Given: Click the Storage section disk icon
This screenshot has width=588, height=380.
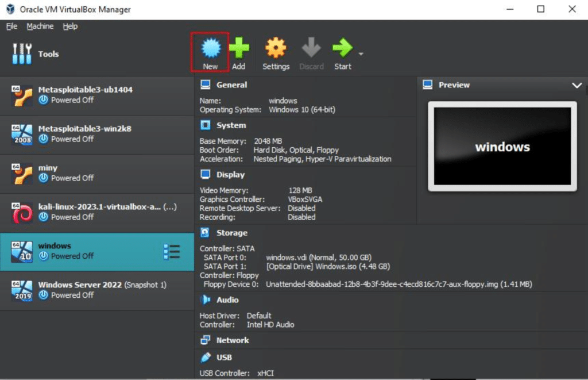Looking at the screenshot, I should tap(205, 233).
